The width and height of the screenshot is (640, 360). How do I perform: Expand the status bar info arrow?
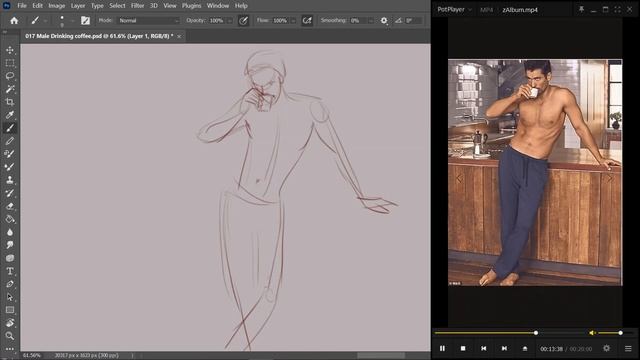point(133,356)
